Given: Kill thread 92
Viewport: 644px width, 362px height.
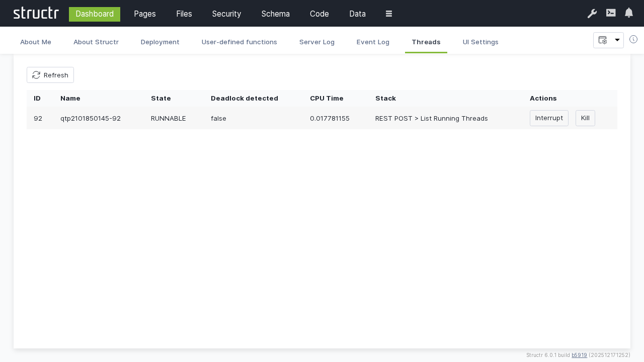Looking at the screenshot, I should (x=585, y=118).
